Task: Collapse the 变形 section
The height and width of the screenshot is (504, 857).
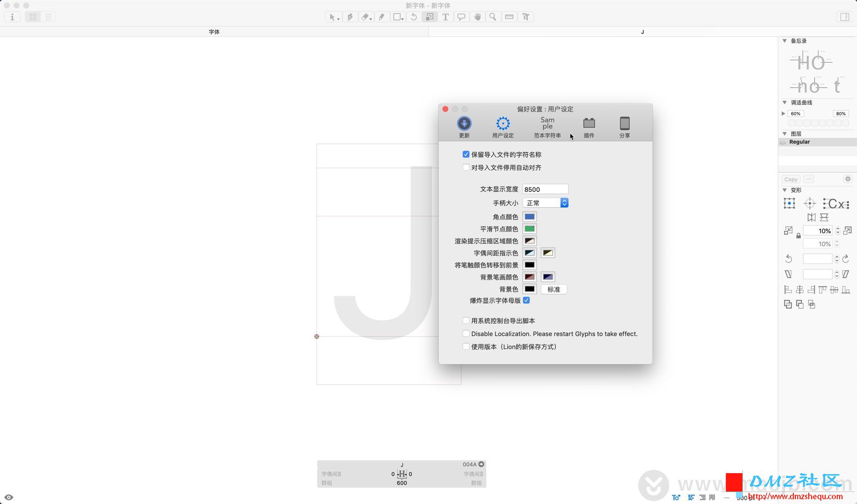Action: pyautogui.click(x=785, y=190)
